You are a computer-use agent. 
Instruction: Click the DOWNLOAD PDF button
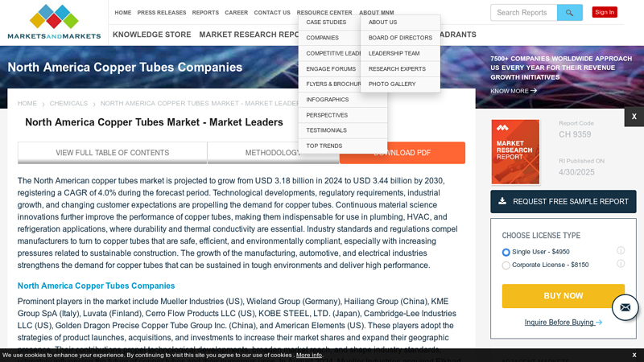(x=402, y=153)
